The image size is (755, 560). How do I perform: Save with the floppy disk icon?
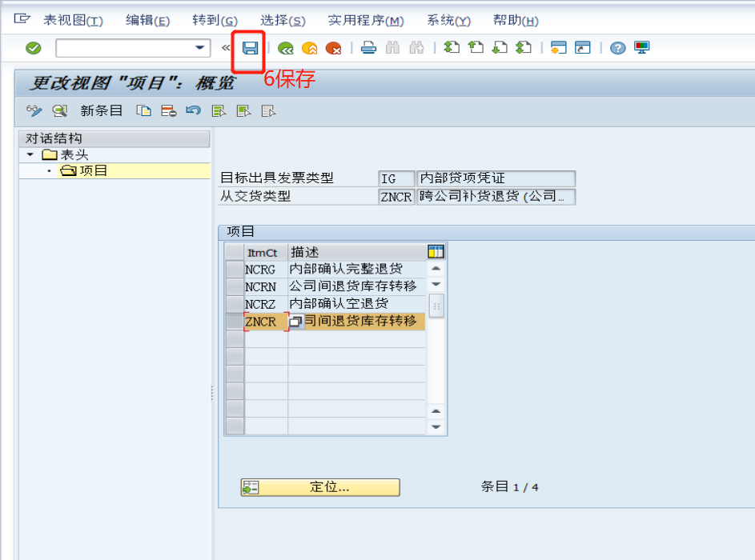pyautogui.click(x=250, y=48)
